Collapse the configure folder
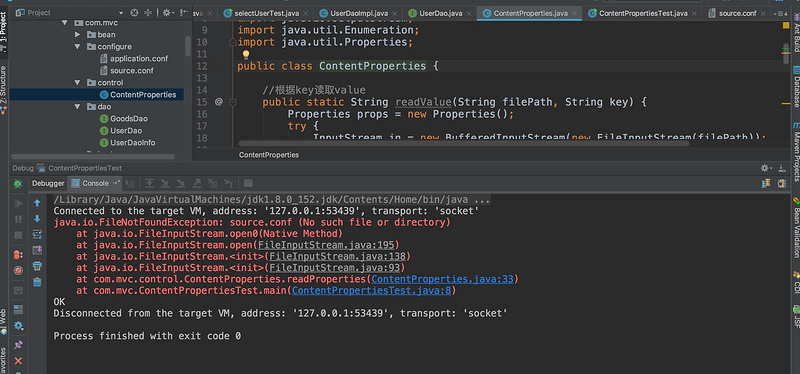This screenshot has width=800, height=374. pos(78,46)
